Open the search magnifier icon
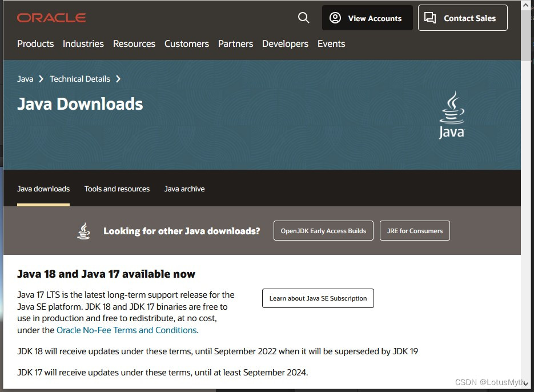The image size is (534, 392). tap(303, 18)
